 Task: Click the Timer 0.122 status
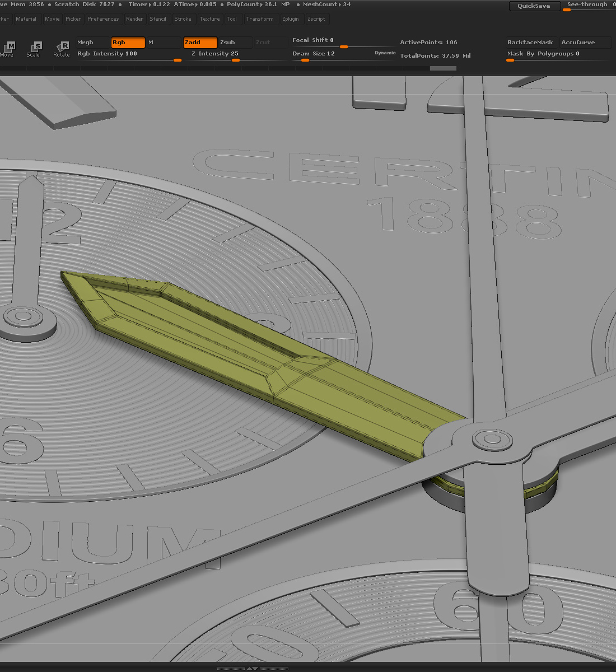(x=150, y=4)
